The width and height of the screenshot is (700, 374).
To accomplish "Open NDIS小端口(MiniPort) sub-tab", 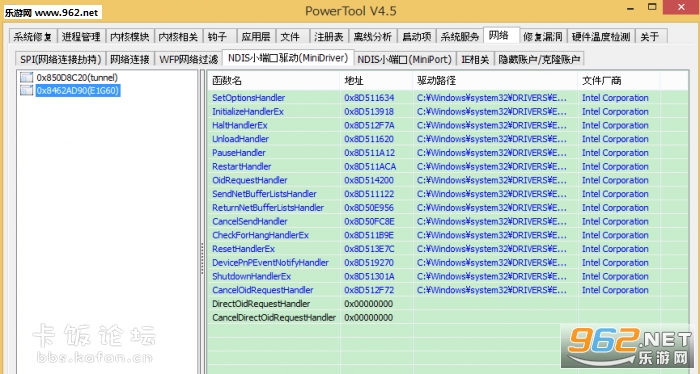I will pos(405,59).
